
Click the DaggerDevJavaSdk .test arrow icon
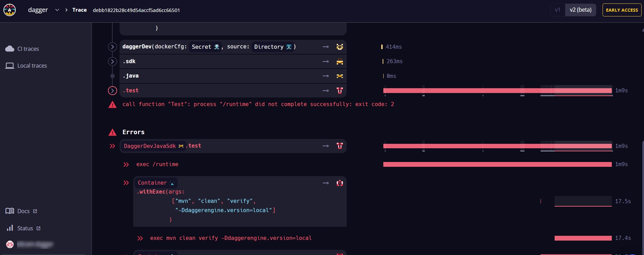click(x=326, y=146)
